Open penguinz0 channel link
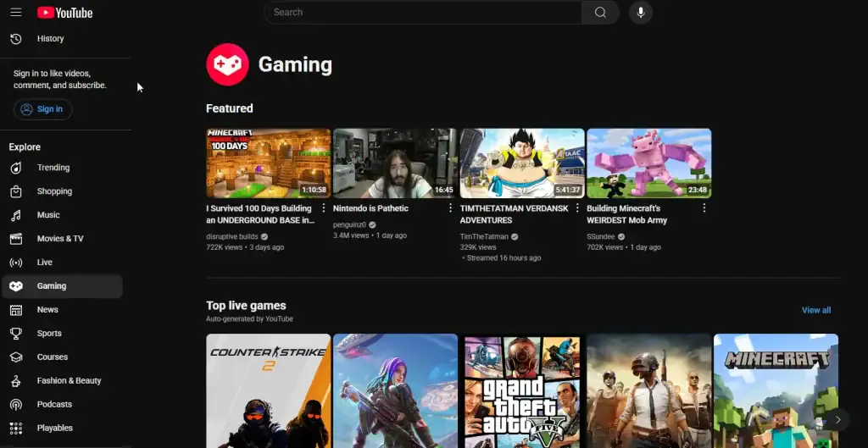 pyautogui.click(x=349, y=224)
